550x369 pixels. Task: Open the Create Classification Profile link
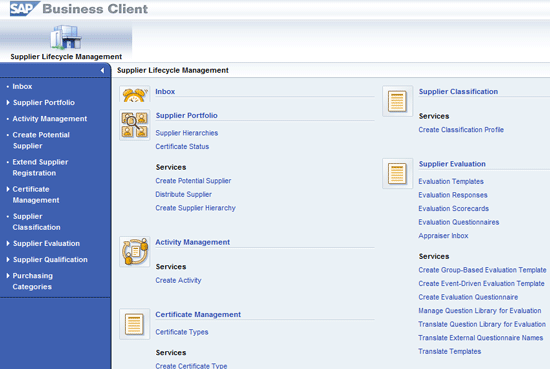(461, 130)
